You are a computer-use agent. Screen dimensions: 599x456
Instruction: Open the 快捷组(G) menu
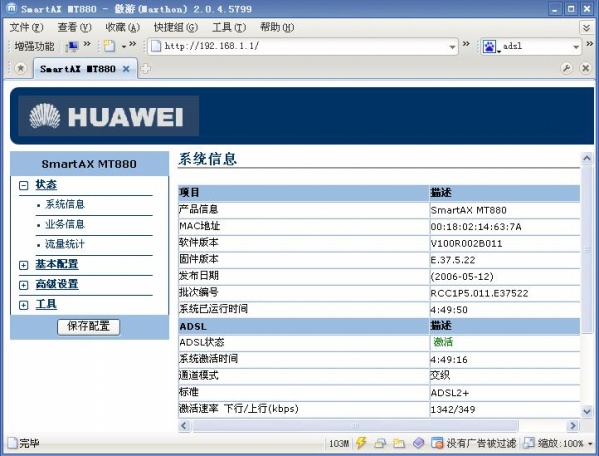176,27
